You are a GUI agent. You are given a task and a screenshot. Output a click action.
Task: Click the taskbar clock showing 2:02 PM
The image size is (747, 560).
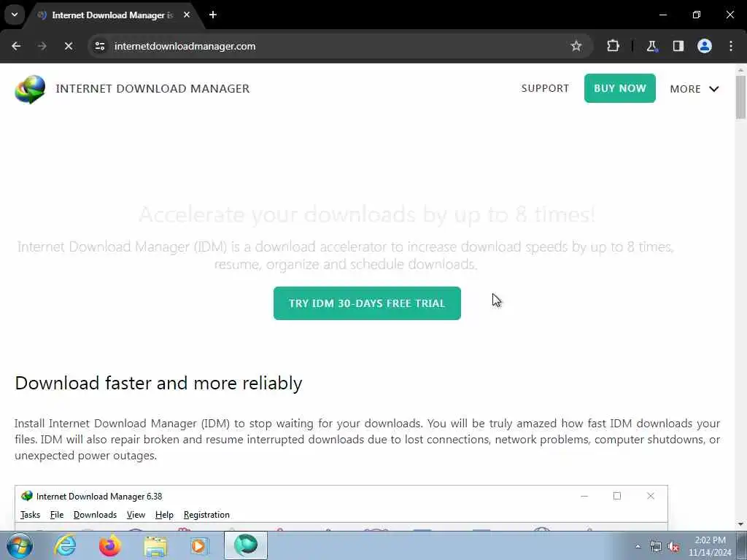coord(710,546)
